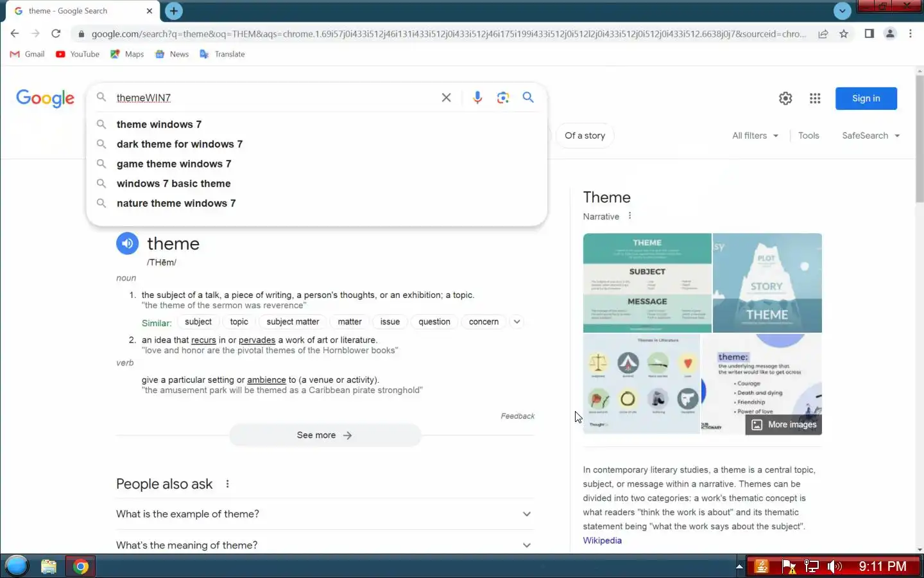Screen dimensions: 924x578
Task: Open the Google apps grid
Action: pyautogui.click(x=815, y=98)
